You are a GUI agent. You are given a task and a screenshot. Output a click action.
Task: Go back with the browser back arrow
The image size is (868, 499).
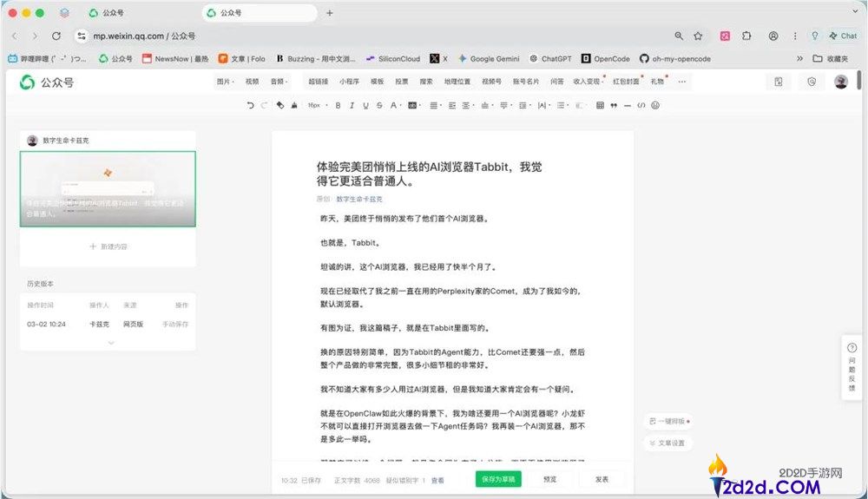click(x=15, y=36)
